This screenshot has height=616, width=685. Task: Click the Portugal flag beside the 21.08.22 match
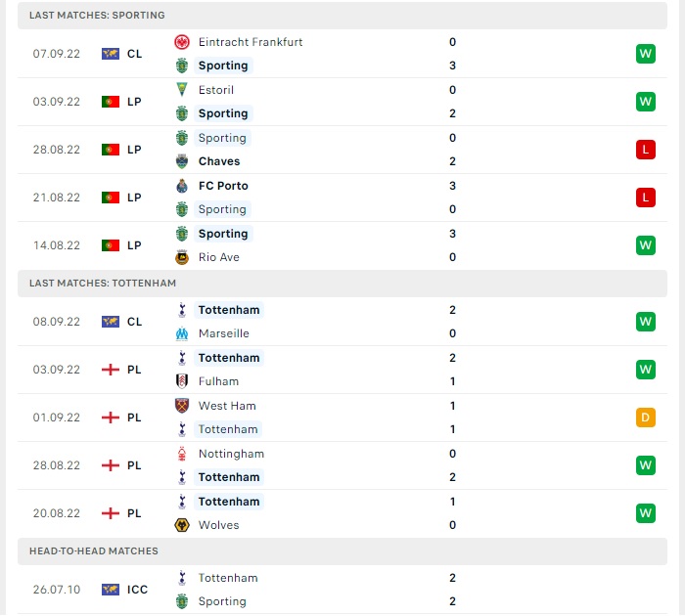point(110,198)
